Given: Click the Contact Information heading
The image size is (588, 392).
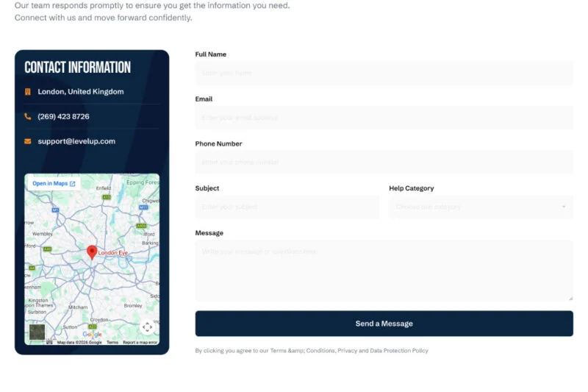Looking at the screenshot, I should pyautogui.click(x=78, y=68).
